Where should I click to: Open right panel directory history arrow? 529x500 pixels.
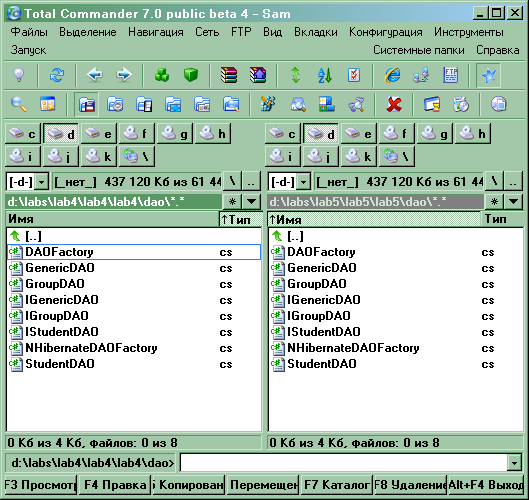click(513, 202)
